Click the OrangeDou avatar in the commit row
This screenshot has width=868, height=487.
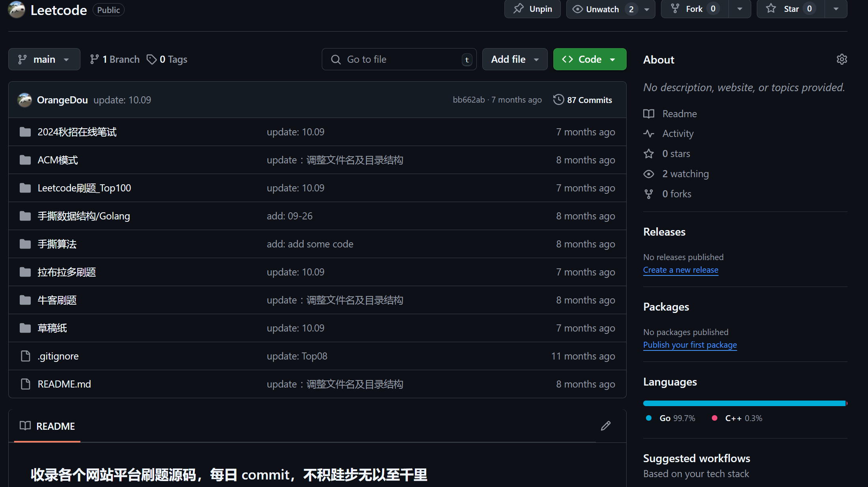24,100
